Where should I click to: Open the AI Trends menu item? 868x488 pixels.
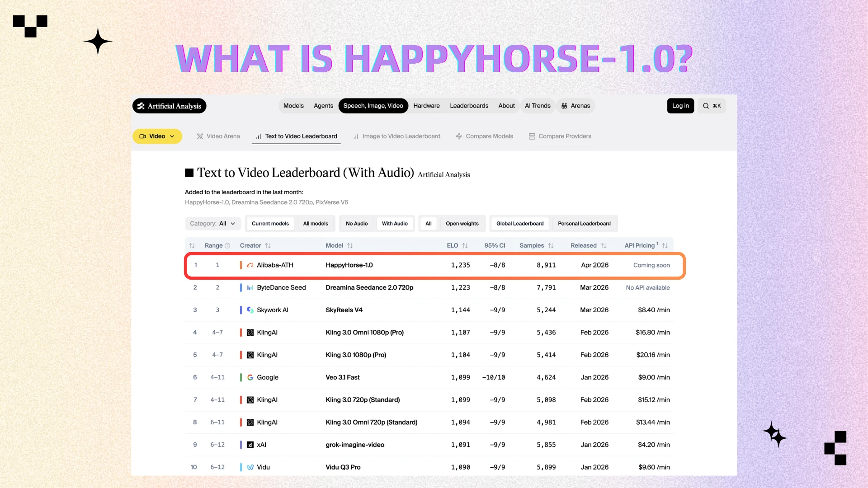coord(538,106)
